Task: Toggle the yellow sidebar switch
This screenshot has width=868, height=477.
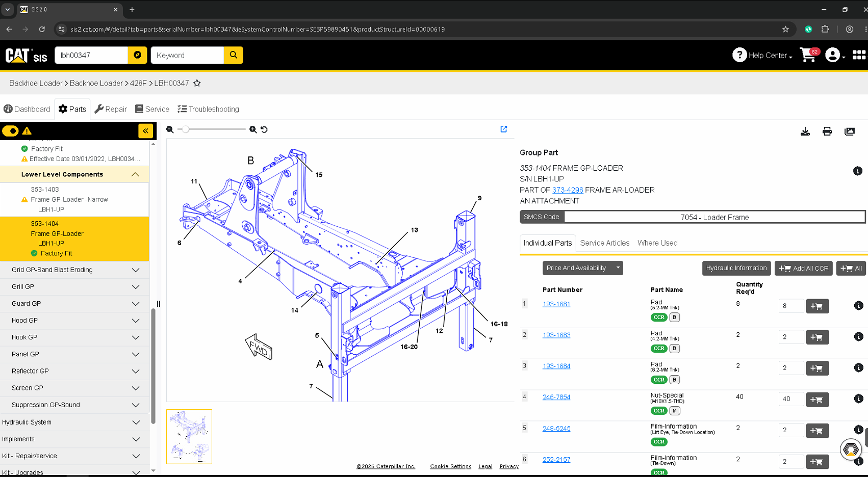Action: [x=10, y=131]
